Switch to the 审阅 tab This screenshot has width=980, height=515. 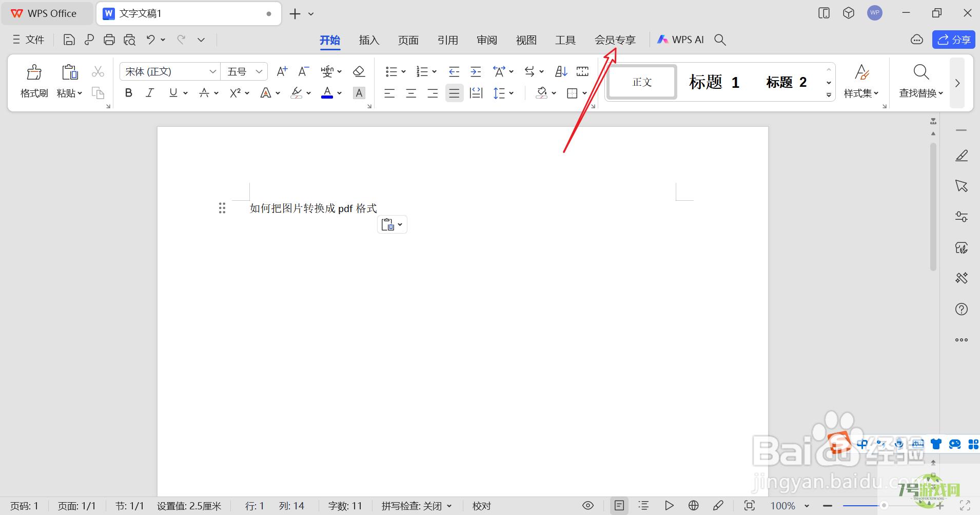point(487,40)
